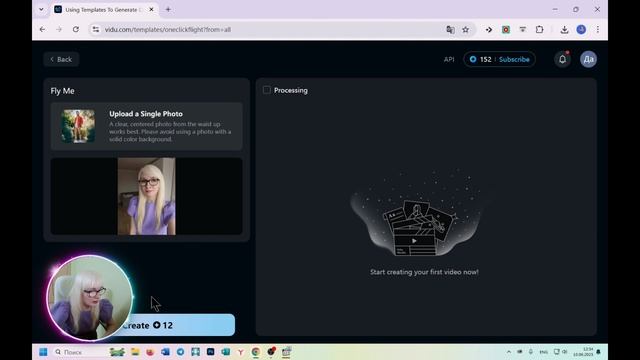Open the Chrome taskbar icon
Screen dimensions: 640x360
(x=256, y=352)
